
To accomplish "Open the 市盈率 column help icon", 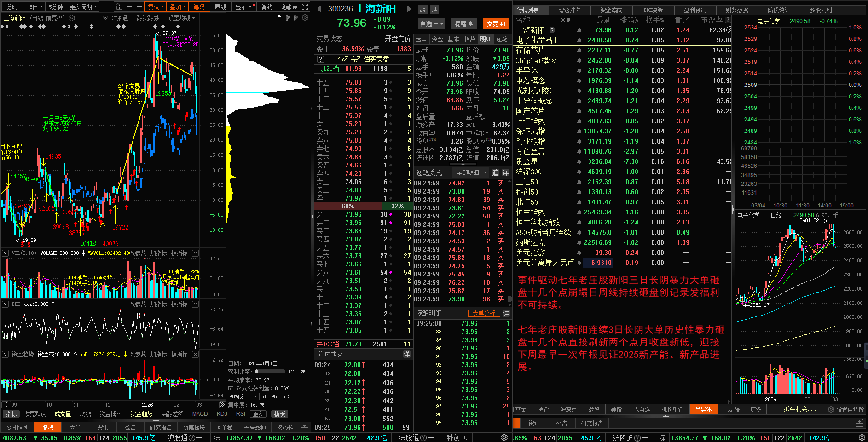I will pyautogui.click(x=728, y=20).
